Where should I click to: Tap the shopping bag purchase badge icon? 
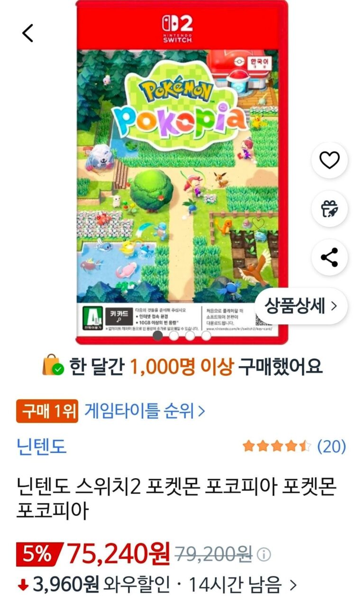tap(53, 366)
